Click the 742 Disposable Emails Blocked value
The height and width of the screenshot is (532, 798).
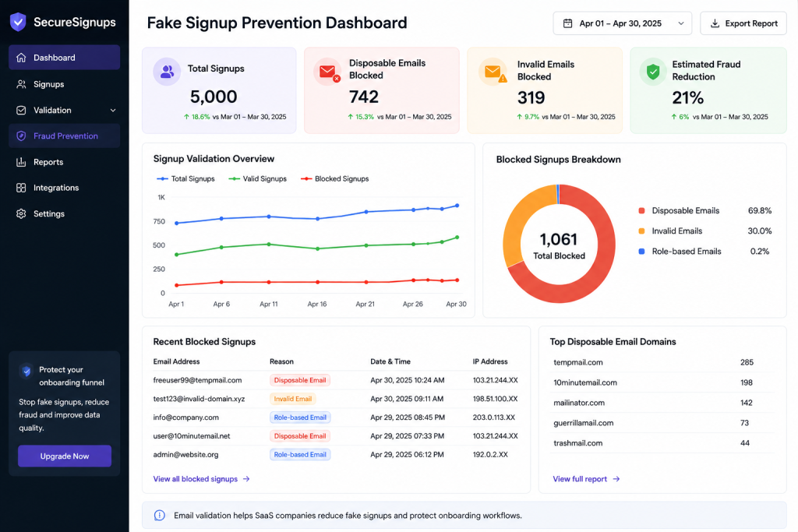click(x=364, y=96)
